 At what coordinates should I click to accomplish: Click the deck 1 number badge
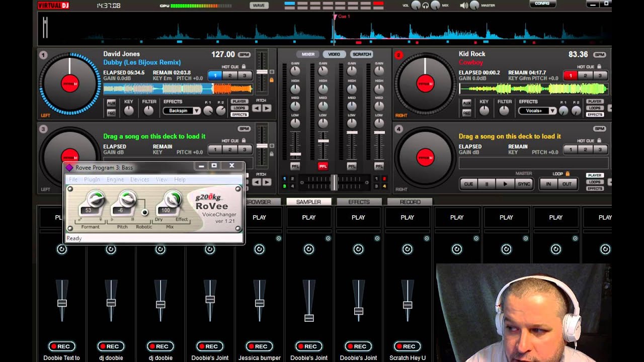click(x=44, y=55)
